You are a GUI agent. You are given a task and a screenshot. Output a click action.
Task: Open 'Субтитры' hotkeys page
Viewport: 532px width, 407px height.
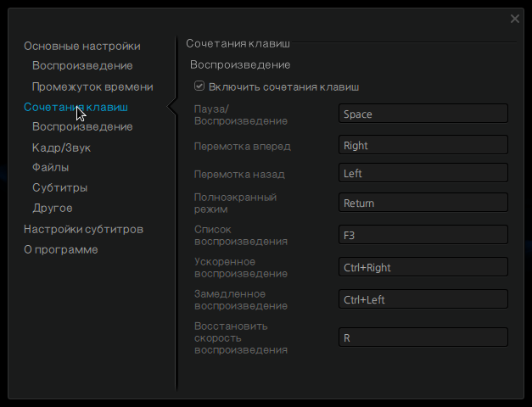(x=60, y=187)
